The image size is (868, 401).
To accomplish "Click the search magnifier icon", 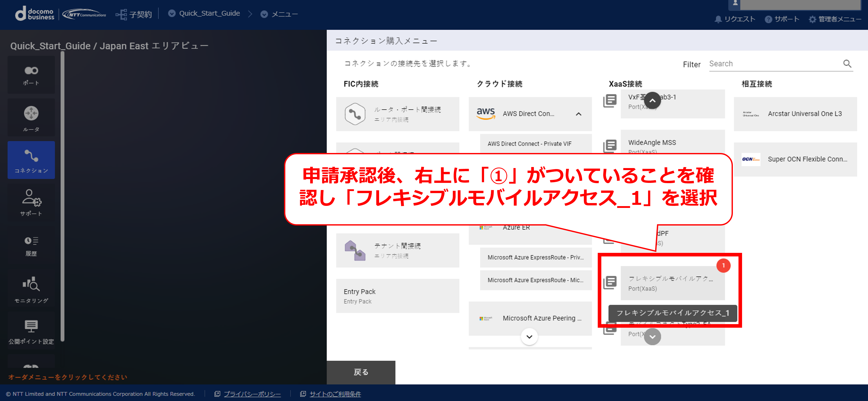I will (x=847, y=64).
